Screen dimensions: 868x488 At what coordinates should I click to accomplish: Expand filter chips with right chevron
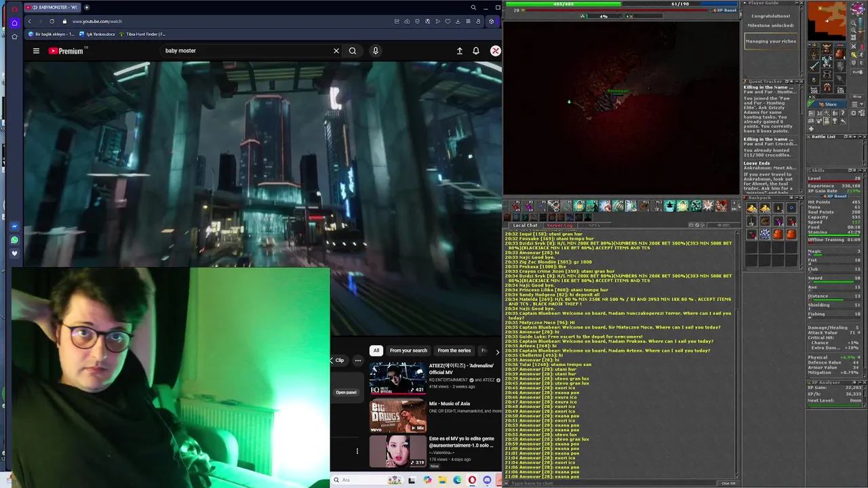click(497, 352)
